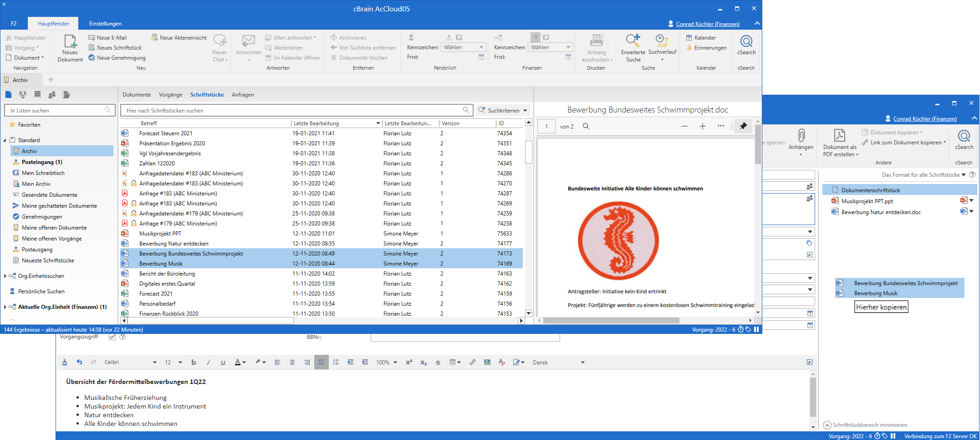Open the three-dots menu in preview toolbar
The image size is (980, 440).
point(720,126)
